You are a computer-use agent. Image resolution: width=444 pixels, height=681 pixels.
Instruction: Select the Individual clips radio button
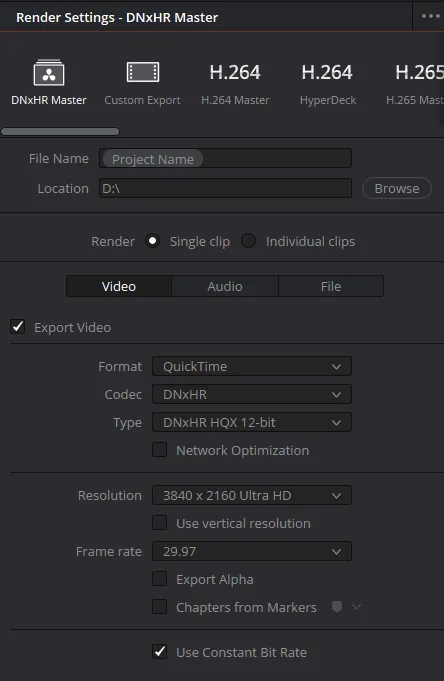coord(249,241)
